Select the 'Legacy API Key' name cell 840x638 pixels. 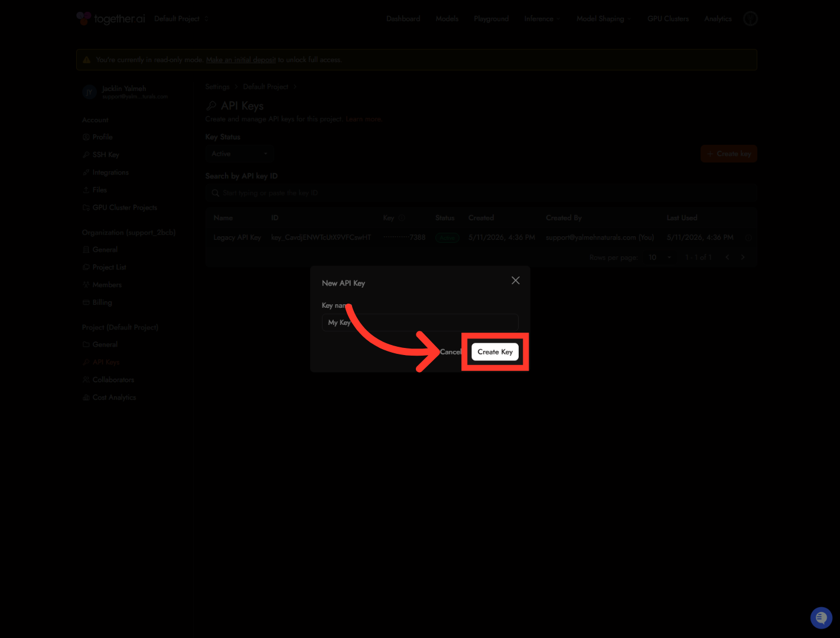[x=237, y=237]
